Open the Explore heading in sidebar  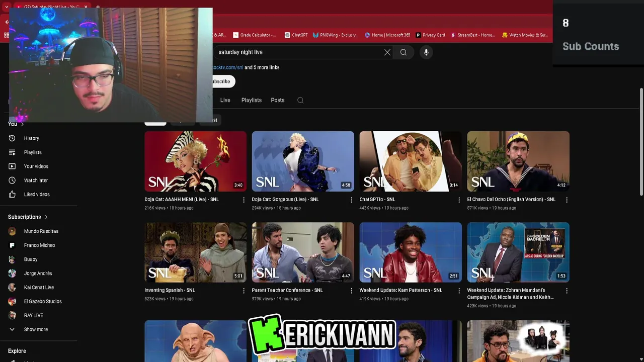click(17, 351)
